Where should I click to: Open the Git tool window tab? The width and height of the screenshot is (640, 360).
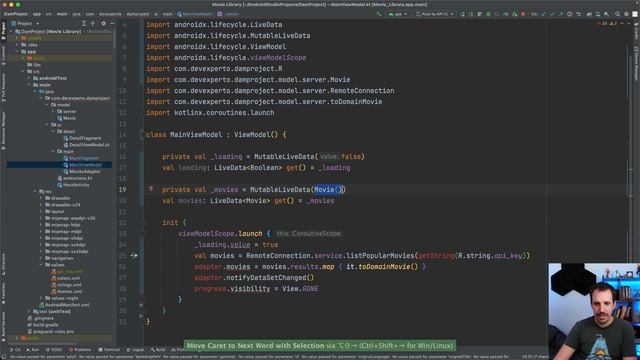[15, 350]
